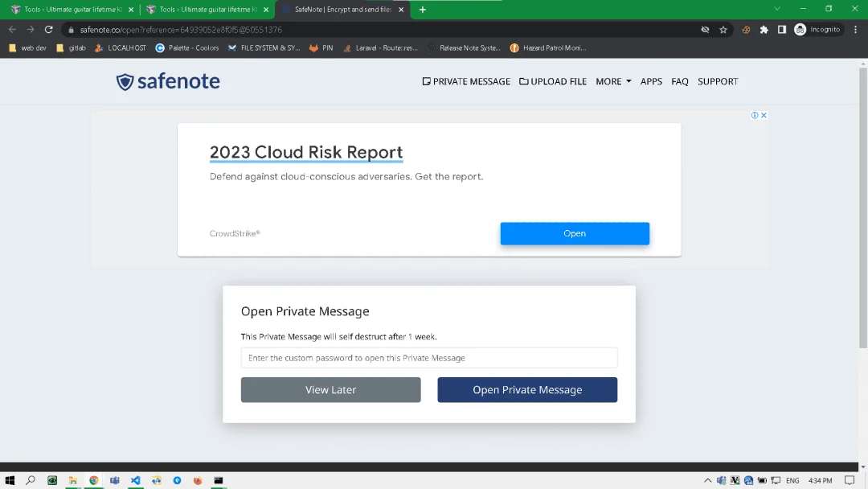Toggle the browser side panel icon
This screenshot has height=489, width=868.
point(782,30)
